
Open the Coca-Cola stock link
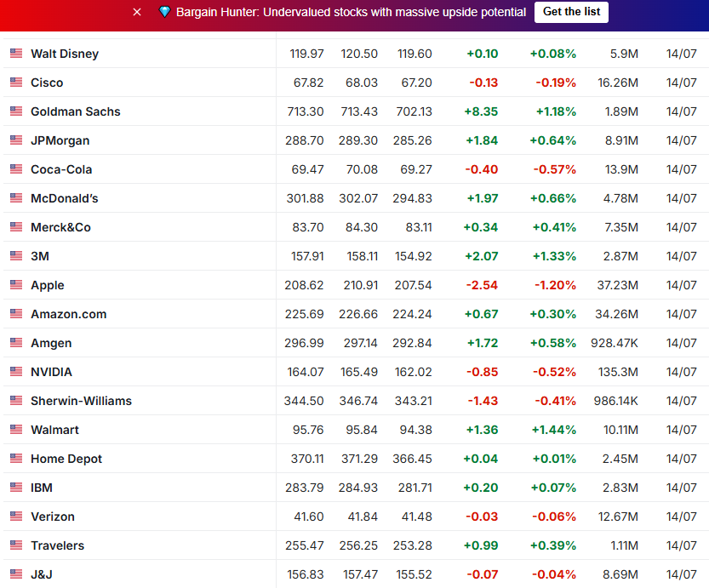click(x=61, y=169)
